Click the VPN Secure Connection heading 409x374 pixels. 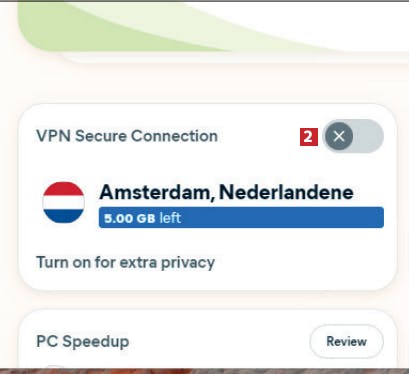click(127, 136)
